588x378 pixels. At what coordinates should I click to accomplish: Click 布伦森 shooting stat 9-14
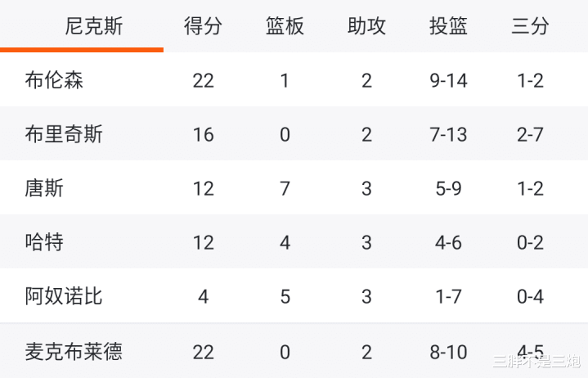click(448, 81)
